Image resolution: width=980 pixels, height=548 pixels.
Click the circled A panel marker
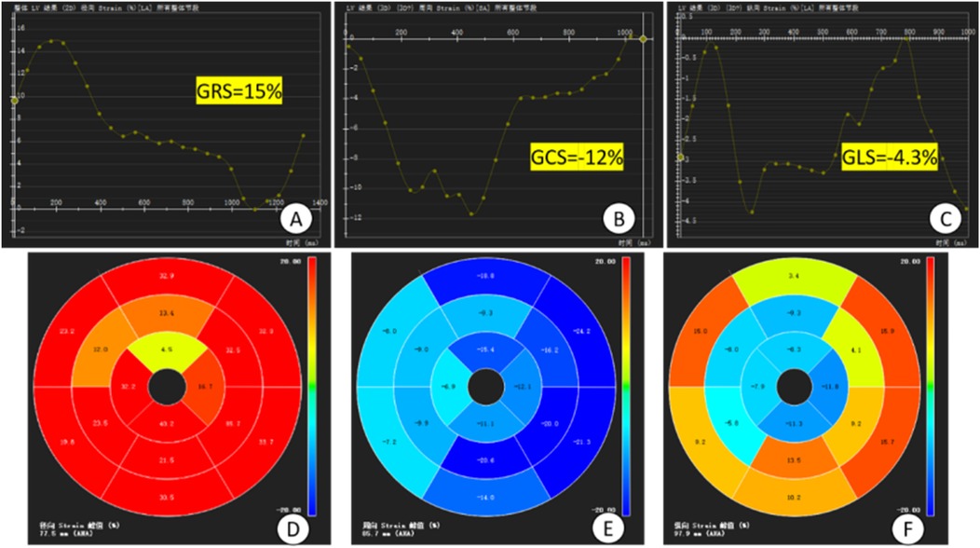[295, 219]
